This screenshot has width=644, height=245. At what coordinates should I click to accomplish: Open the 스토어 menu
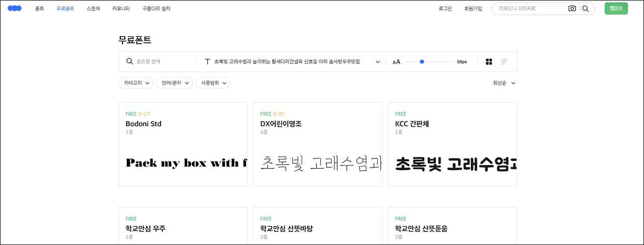point(93,9)
